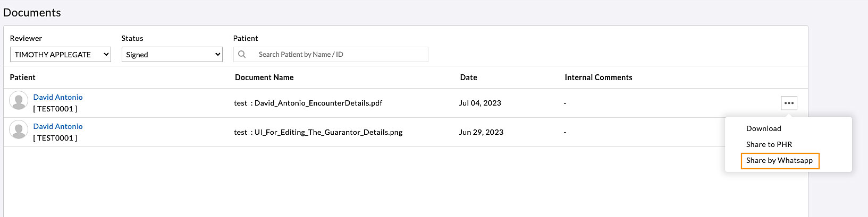The image size is (868, 217).
Task: Click the Patient column header
Action: coord(23,77)
